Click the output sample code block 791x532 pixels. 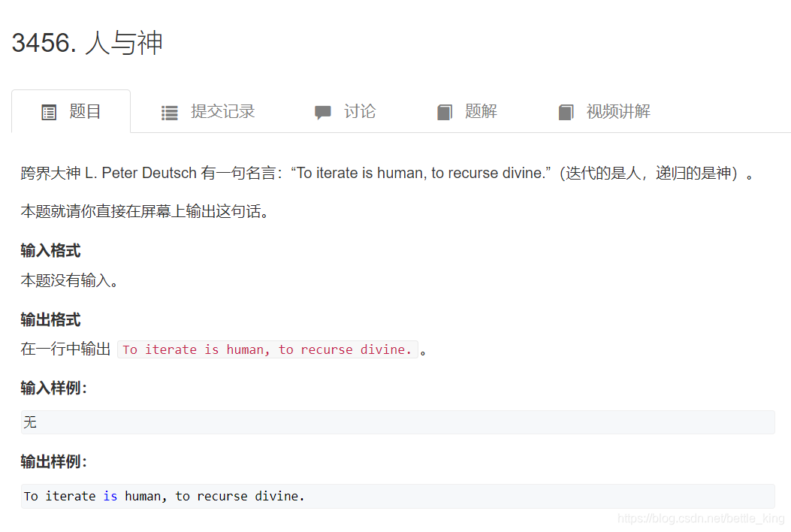[x=397, y=496]
